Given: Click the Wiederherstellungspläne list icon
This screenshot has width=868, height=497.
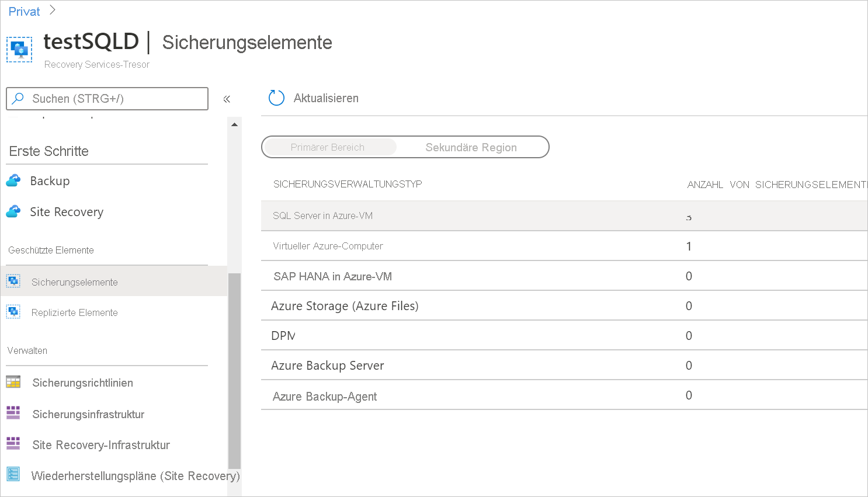Looking at the screenshot, I should point(13,475).
